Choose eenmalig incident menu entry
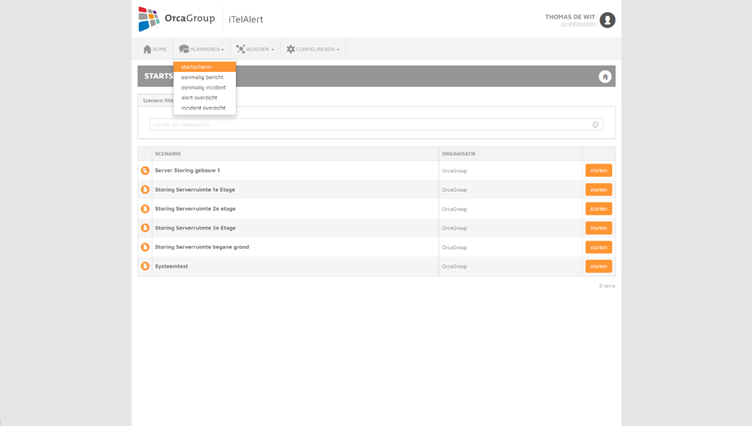This screenshot has height=426, width=752. tap(205, 87)
